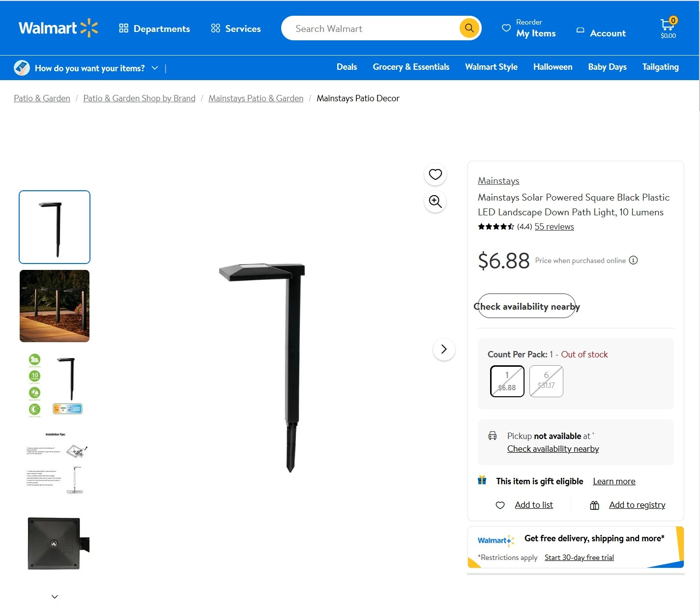Click the $6.88 price text
700x616 pixels.
(503, 261)
